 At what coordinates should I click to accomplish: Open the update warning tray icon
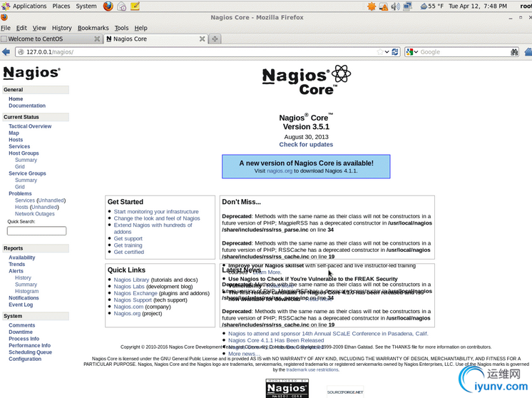click(x=384, y=6)
